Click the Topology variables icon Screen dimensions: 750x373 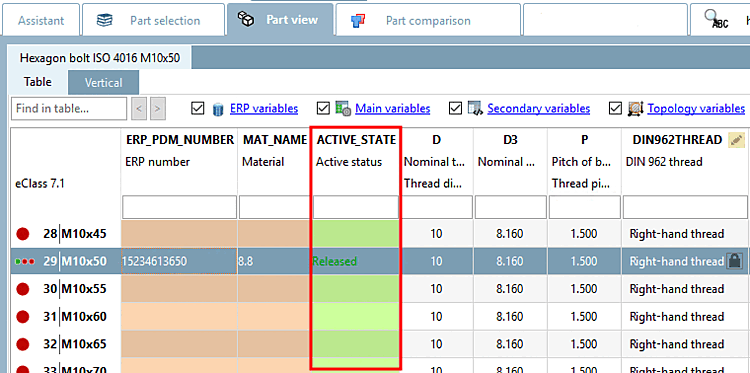[635, 109]
